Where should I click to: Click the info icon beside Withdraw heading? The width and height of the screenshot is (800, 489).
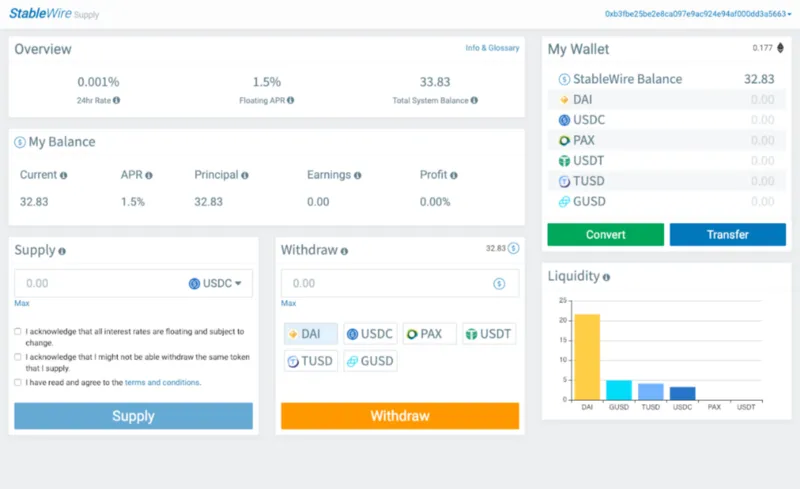[344, 251]
